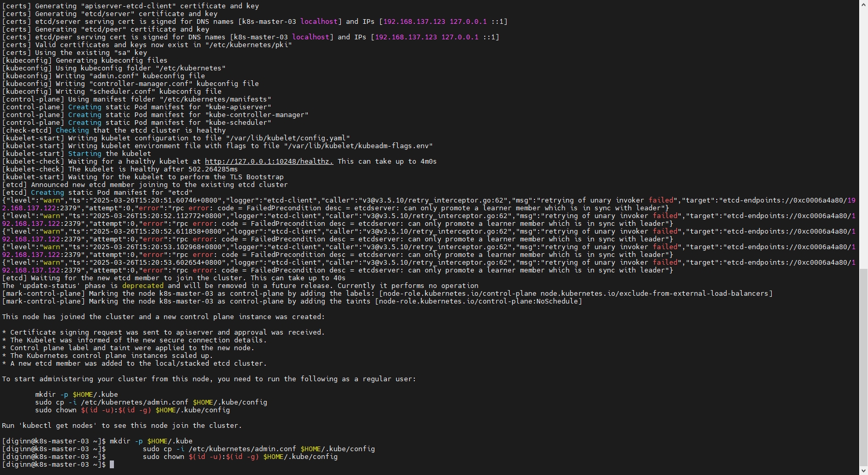Click "mkdir" on the first shell prompt line
Screen dimensions: 868x475
click(x=120, y=441)
